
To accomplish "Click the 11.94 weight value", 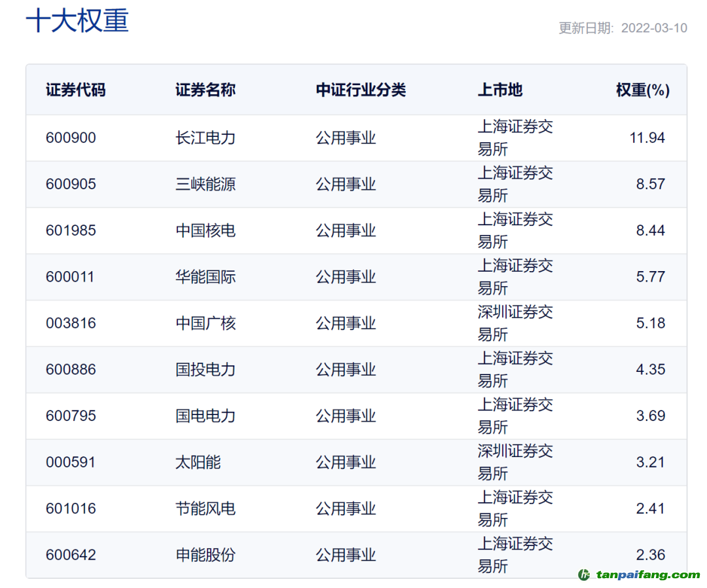I will (647, 138).
